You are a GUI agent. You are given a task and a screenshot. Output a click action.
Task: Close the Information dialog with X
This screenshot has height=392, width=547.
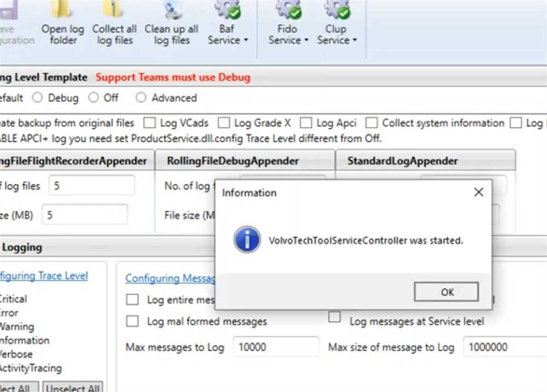pos(479,192)
